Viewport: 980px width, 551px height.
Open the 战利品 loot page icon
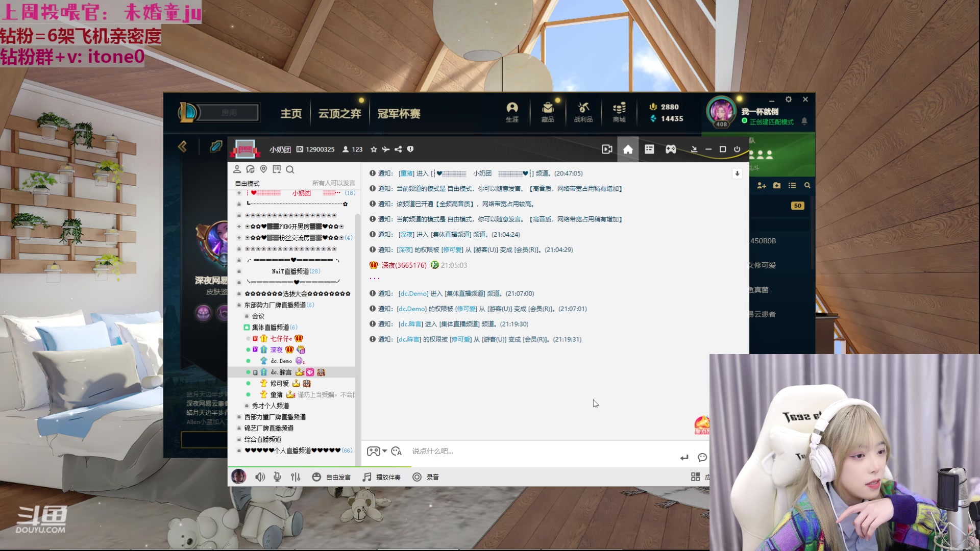(583, 112)
